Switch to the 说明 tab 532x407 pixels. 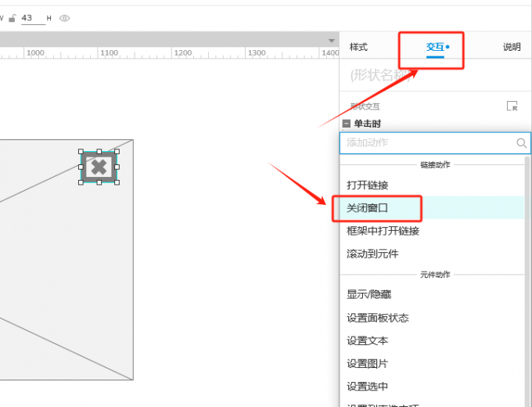pyautogui.click(x=512, y=47)
